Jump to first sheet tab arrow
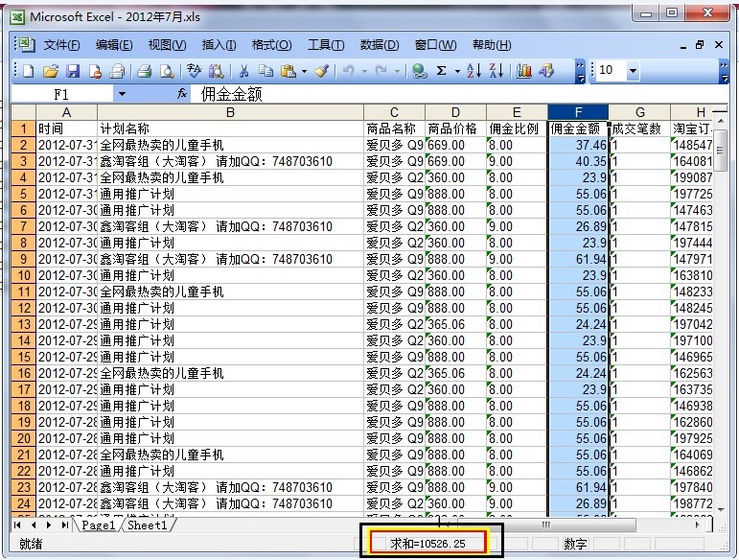The height and width of the screenshot is (560, 739). click(x=17, y=525)
